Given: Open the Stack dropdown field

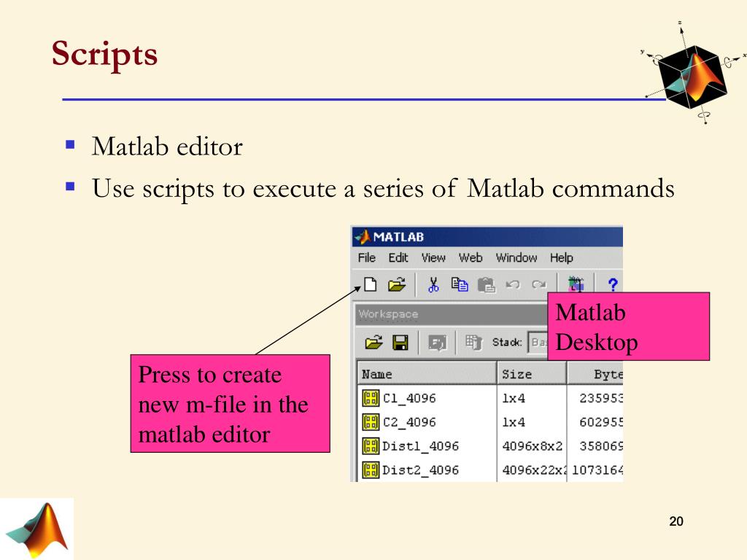Looking at the screenshot, I should (x=538, y=343).
